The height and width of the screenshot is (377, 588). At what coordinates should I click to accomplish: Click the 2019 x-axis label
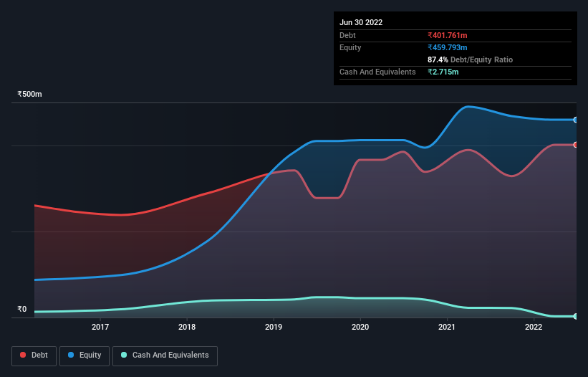(x=274, y=327)
